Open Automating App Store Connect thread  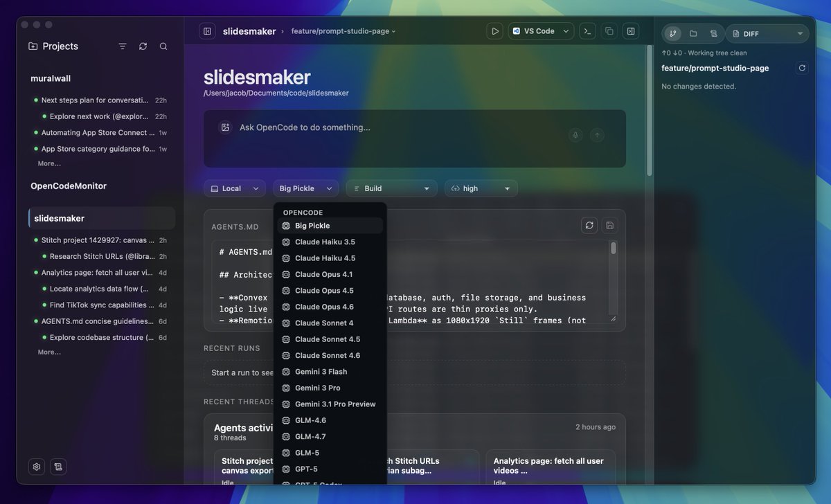100,132
